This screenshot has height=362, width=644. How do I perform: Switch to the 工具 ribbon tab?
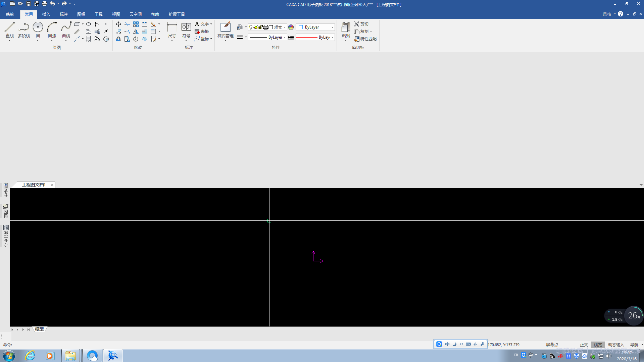[99, 14]
